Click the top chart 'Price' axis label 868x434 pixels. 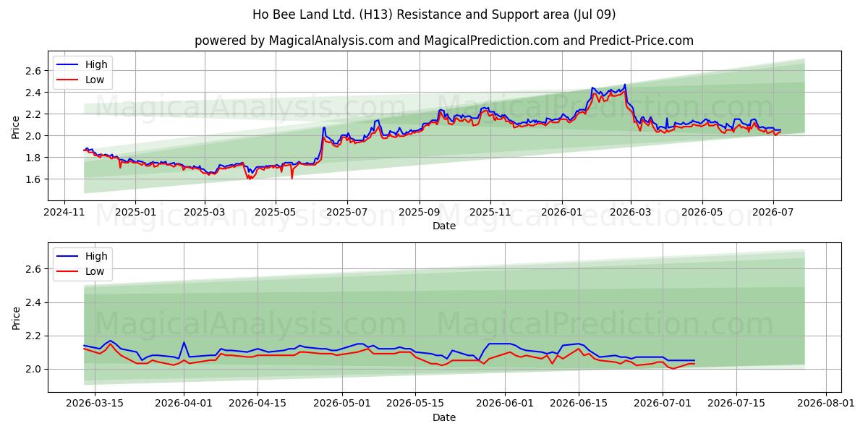pos(17,126)
